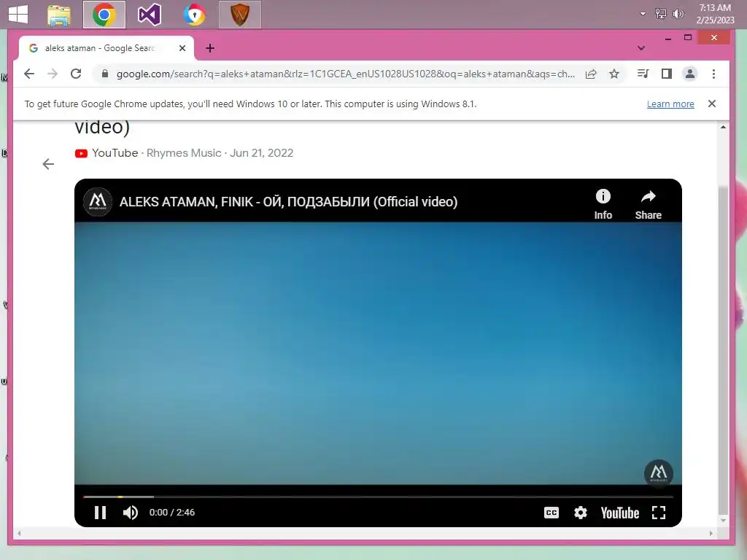Open the tab search dropdown

[641, 47]
